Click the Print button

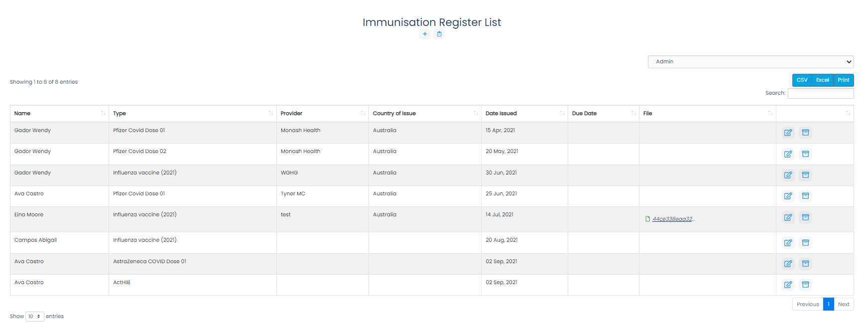coord(844,80)
